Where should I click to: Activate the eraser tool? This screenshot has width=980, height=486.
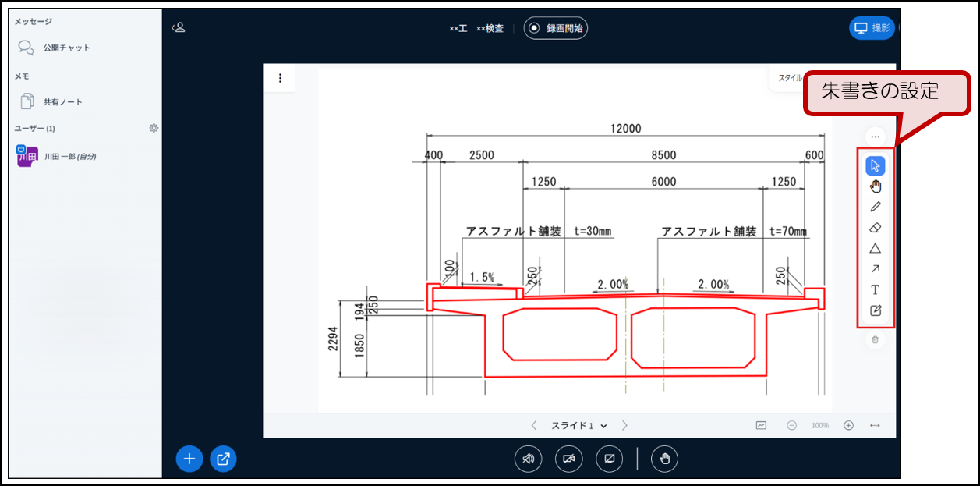875,228
